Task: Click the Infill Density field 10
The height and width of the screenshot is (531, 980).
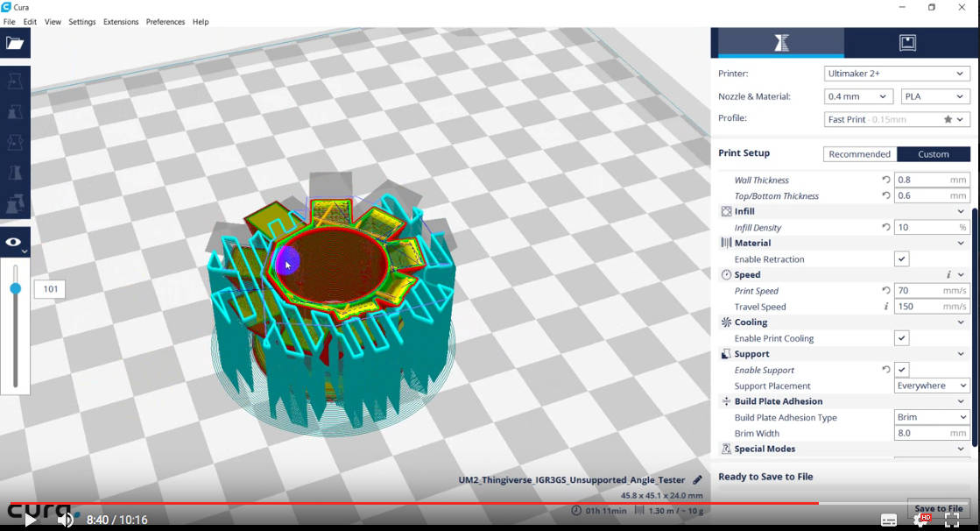Action: [932, 227]
